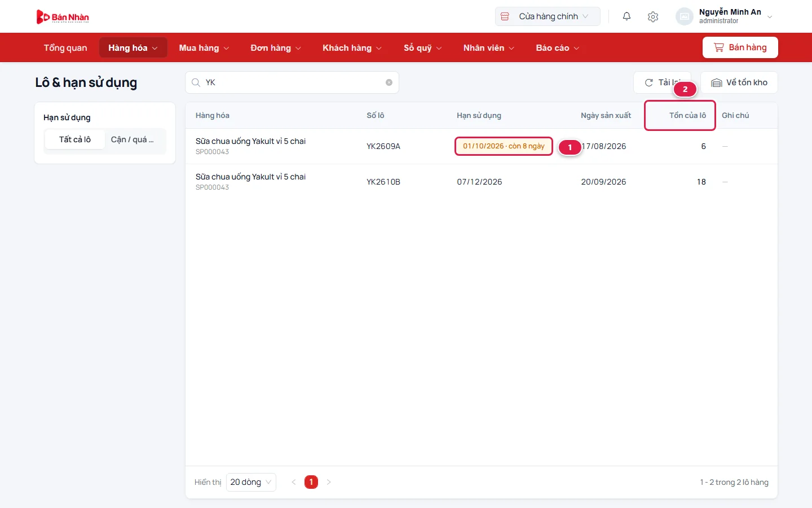The width and height of the screenshot is (812, 508).
Task: Click the Số lô column header
Action: pyautogui.click(x=376, y=115)
